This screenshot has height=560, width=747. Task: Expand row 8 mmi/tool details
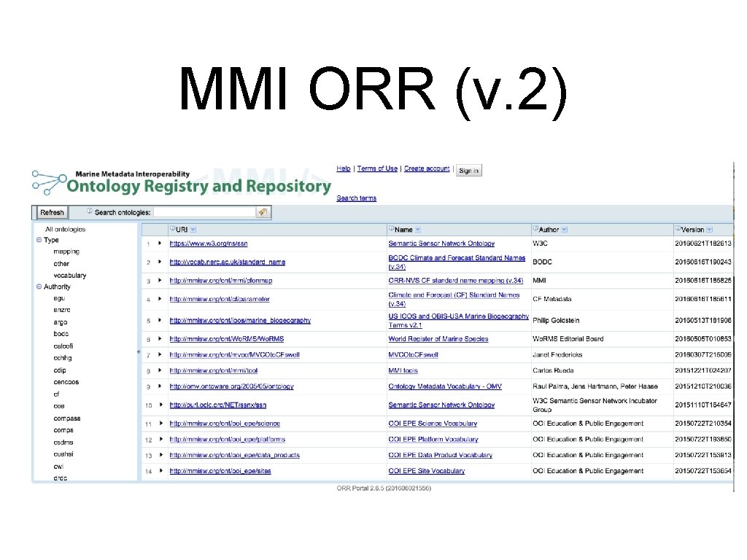click(160, 370)
